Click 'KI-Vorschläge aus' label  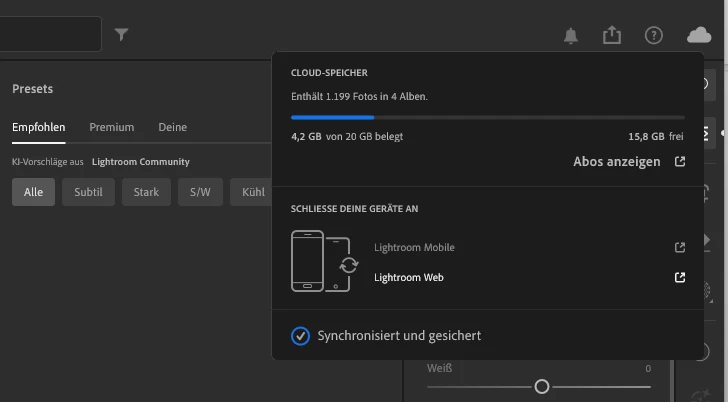point(48,162)
